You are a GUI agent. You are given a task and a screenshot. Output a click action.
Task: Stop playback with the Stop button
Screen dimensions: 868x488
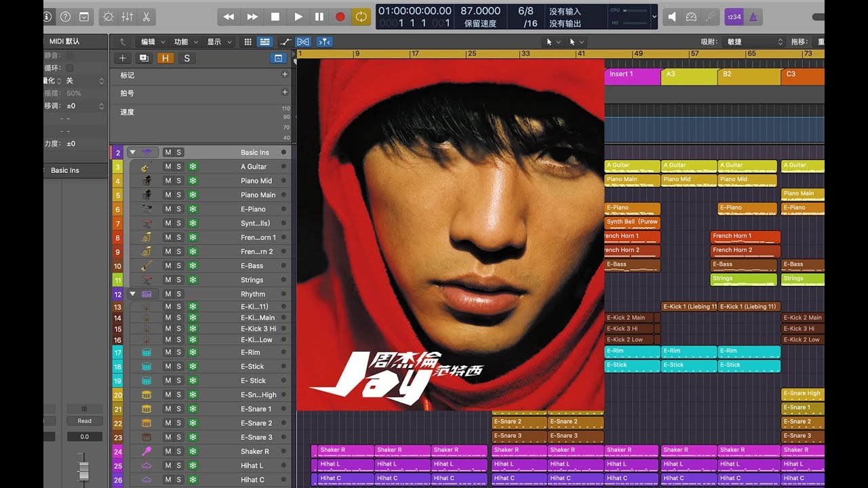[x=275, y=16]
